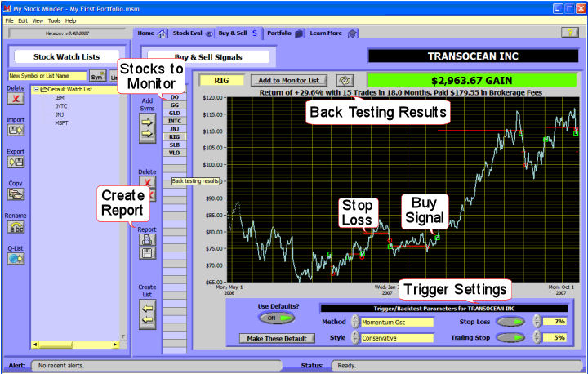588x374 pixels.
Task: Click the Method selector stepper arrows
Action: (x=355, y=322)
